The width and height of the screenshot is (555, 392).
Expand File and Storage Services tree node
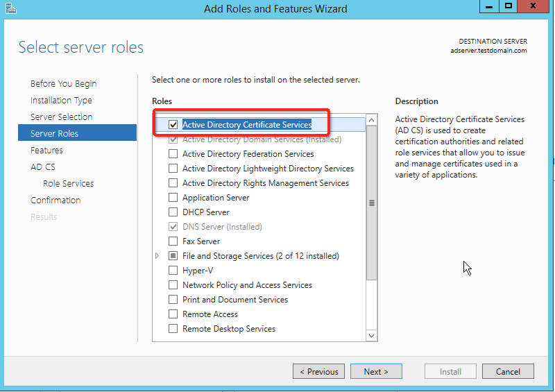click(x=158, y=256)
